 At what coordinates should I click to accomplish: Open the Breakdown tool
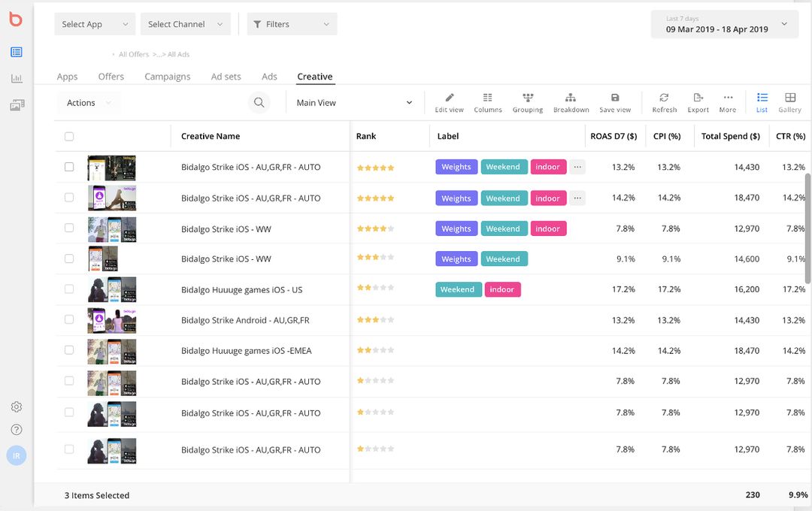point(571,102)
